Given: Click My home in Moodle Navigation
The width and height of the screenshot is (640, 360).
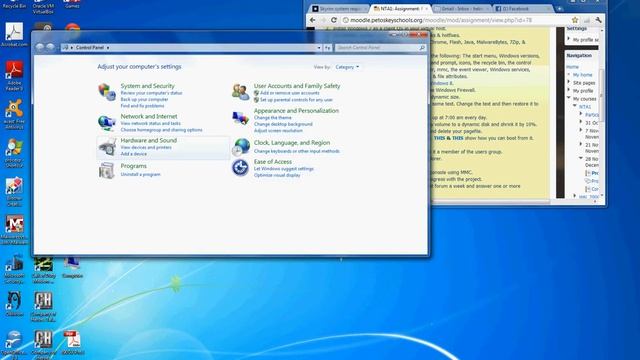Looking at the screenshot, I should click(x=582, y=75).
